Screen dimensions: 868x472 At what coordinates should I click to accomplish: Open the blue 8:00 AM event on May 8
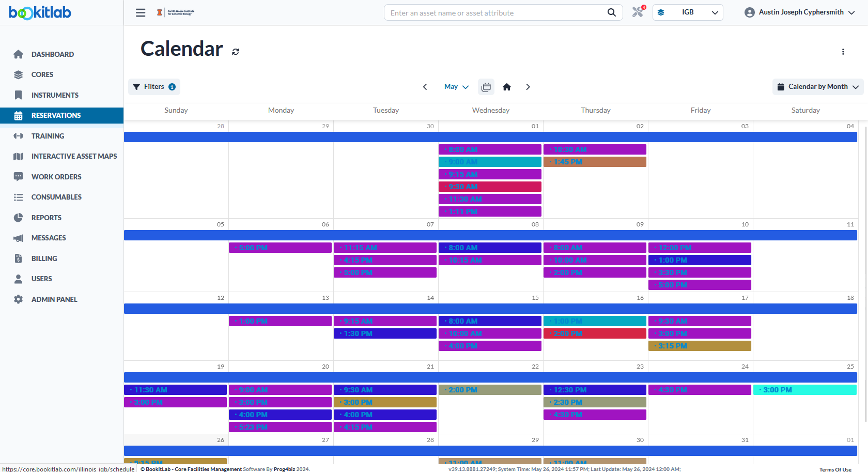click(x=490, y=248)
